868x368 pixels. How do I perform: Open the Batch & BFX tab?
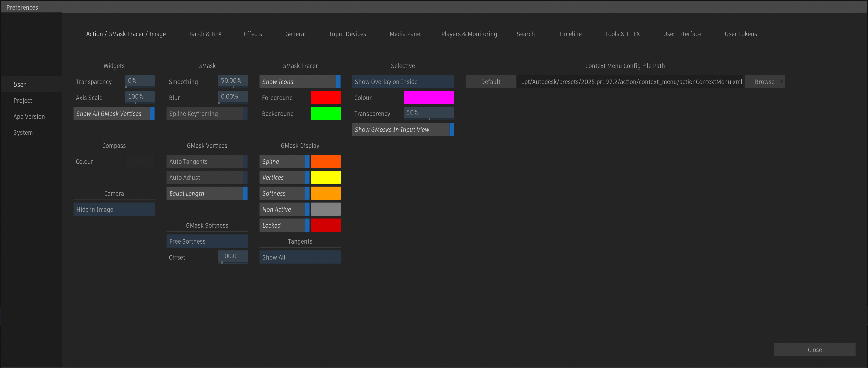[x=205, y=34]
